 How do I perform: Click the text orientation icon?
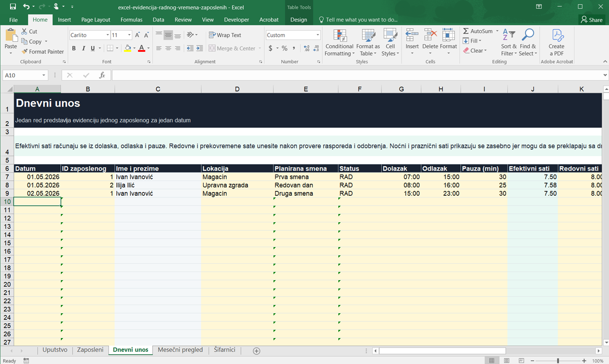[191, 35]
